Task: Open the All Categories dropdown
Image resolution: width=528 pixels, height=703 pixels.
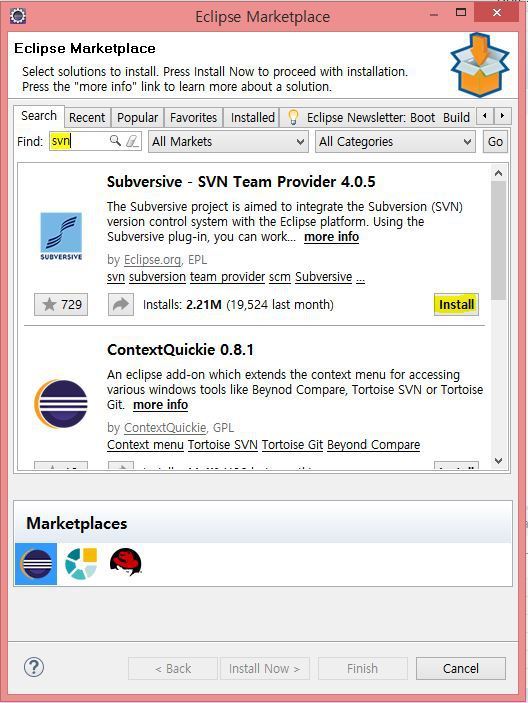Action: pyautogui.click(x=395, y=142)
